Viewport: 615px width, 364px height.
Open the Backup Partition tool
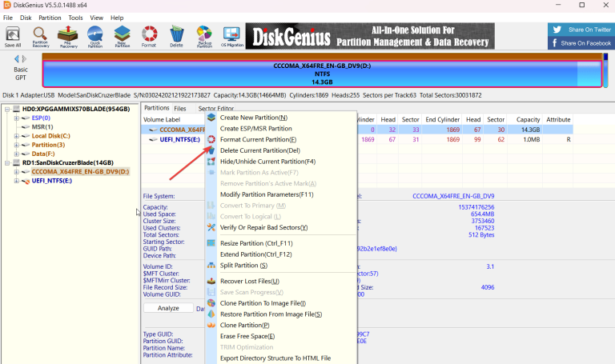click(x=204, y=37)
